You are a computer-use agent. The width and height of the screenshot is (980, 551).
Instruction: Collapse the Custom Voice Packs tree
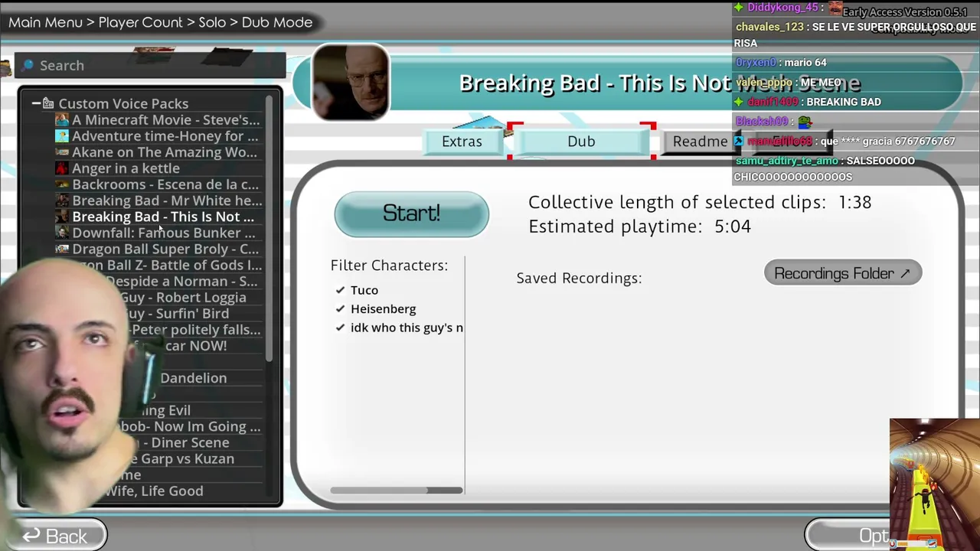tap(36, 103)
